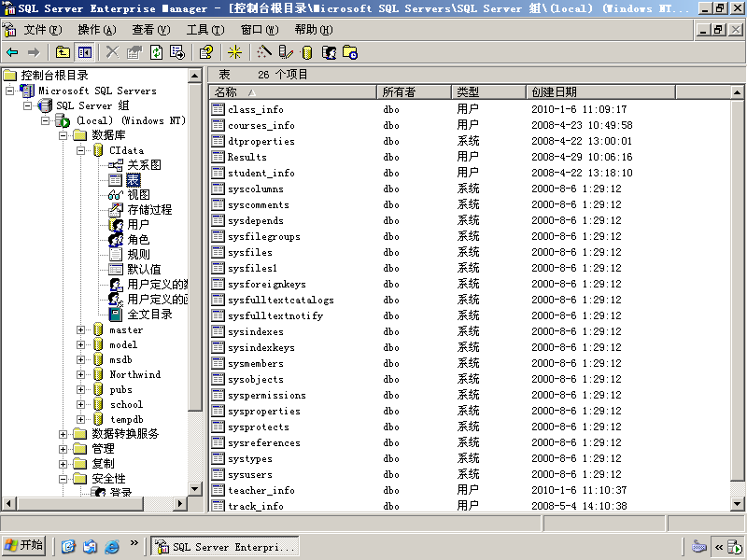Click the Run a wizard wand icon
747x560 pixels.
(x=264, y=52)
